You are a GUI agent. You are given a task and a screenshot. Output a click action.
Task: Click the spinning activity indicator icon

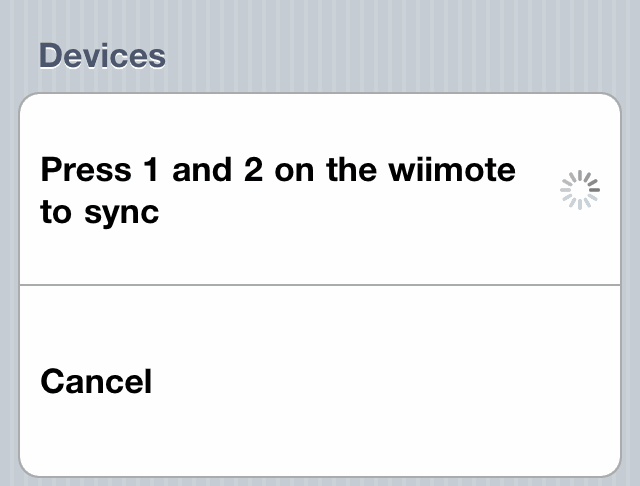click(x=580, y=190)
